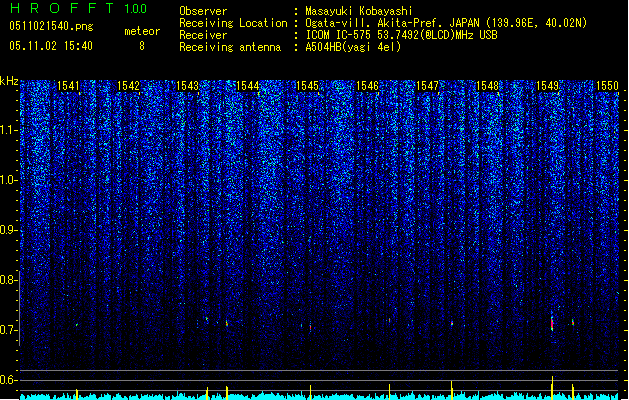Image resolution: width=629 pixels, height=400 pixels.
Task: Click the meteor echo just after 1547 marker
Action: 452,323
